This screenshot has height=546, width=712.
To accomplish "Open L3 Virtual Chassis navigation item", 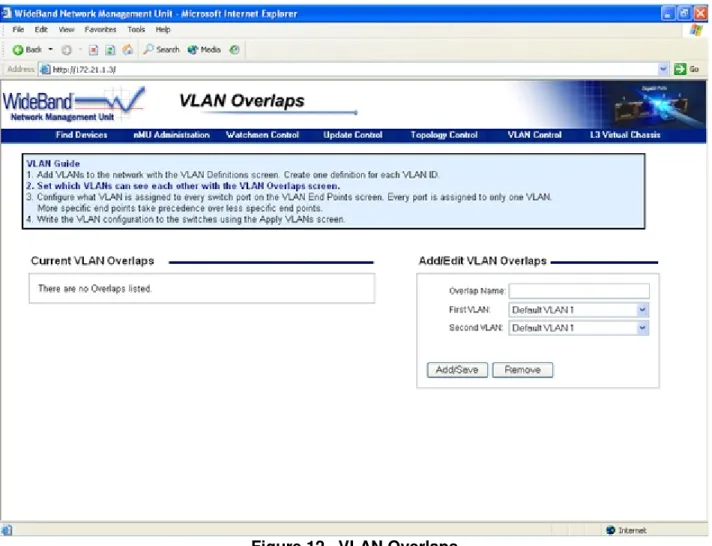I will pyautogui.click(x=625, y=135).
